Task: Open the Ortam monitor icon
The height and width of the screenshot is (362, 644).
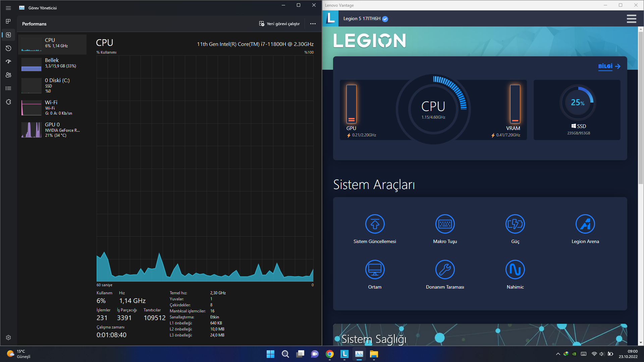Action: pyautogui.click(x=375, y=269)
